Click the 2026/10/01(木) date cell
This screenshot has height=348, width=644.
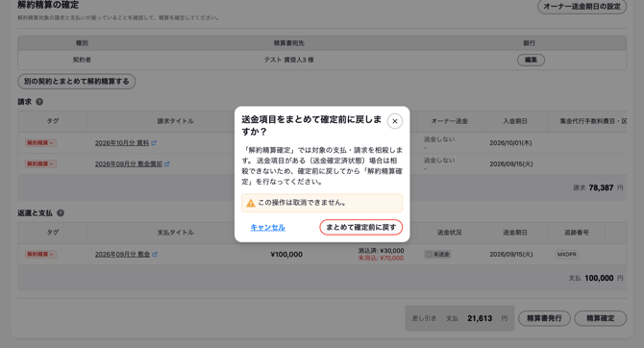[x=510, y=143]
